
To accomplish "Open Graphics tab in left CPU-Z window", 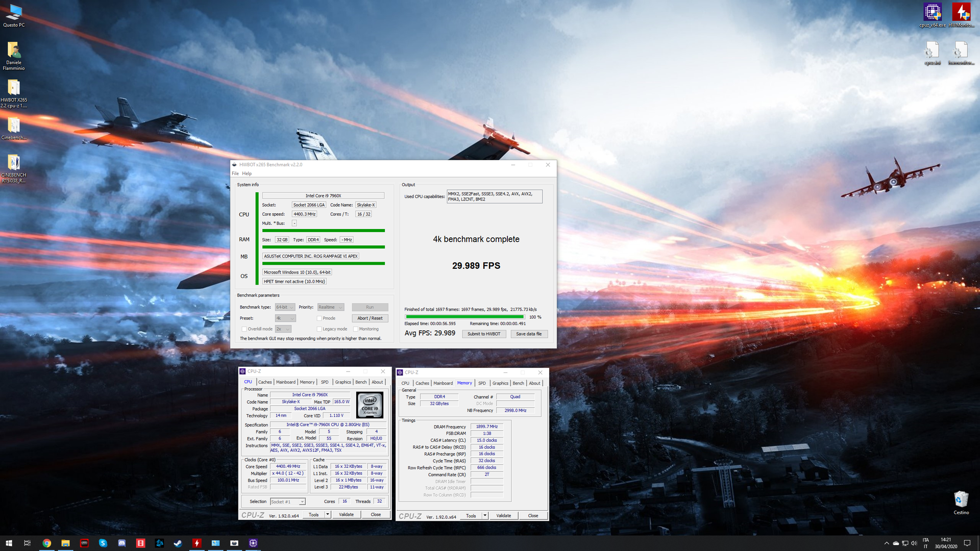I will click(x=343, y=382).
